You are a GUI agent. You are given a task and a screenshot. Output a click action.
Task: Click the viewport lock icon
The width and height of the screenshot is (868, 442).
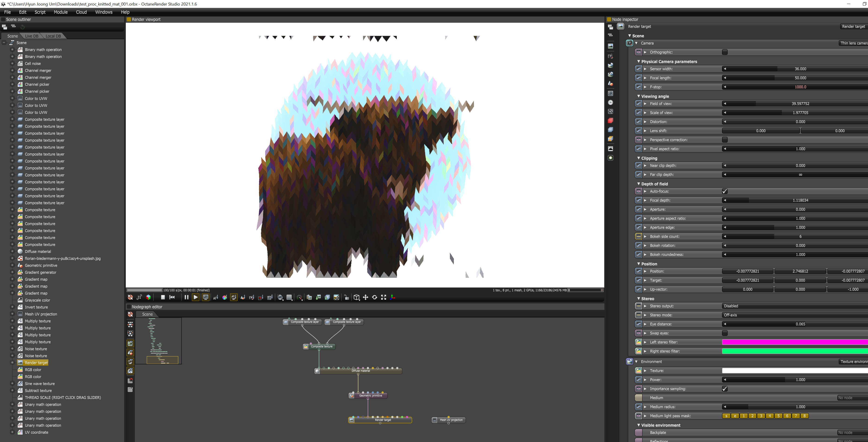(x=346, y=297)
